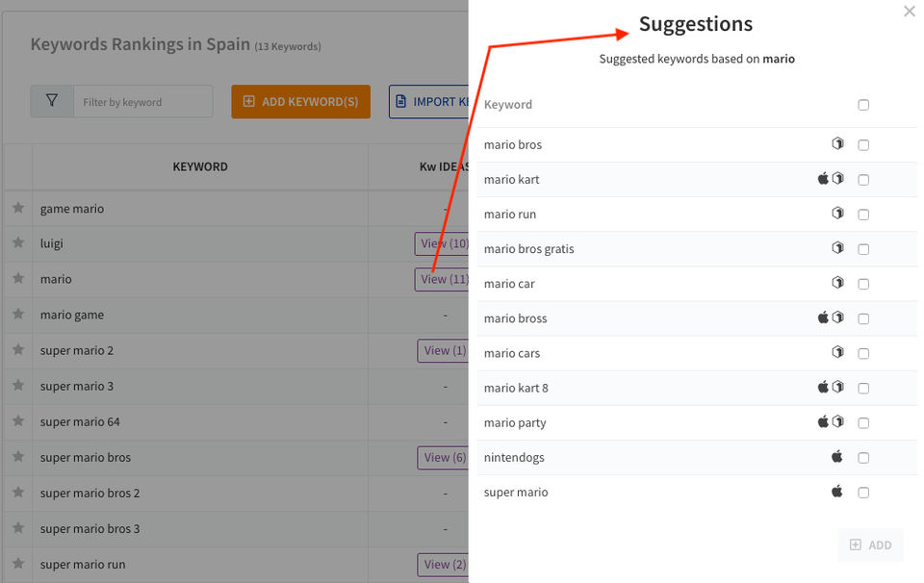Click the Import button
The width and height of the screenshot is (924, 583).
point(429,102)
